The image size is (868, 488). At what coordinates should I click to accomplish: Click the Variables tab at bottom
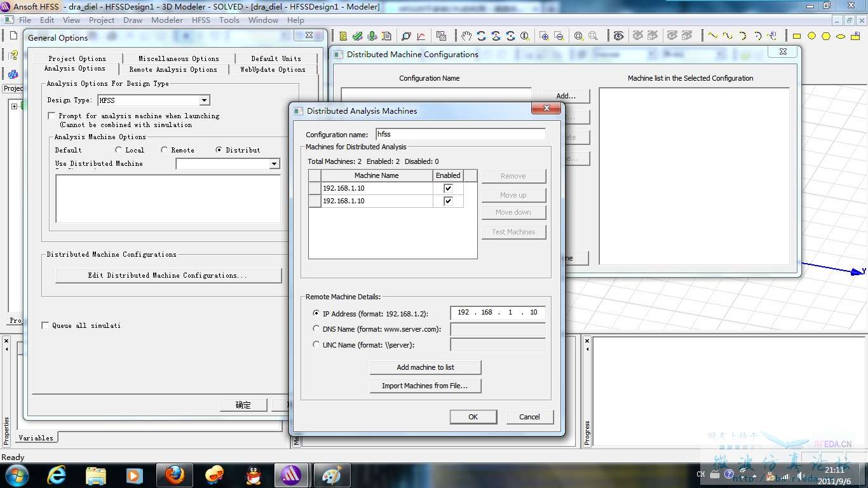pos(36,438)
